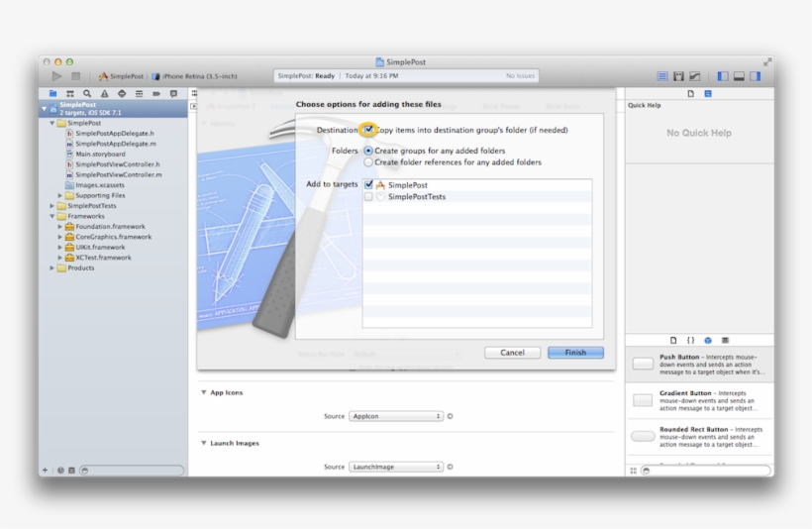Image resolution: width=812 pixels, height=529 pixels.
Task: Open the Symbol navigator icon
Action: pyautogui.click(x=70, y=94)
